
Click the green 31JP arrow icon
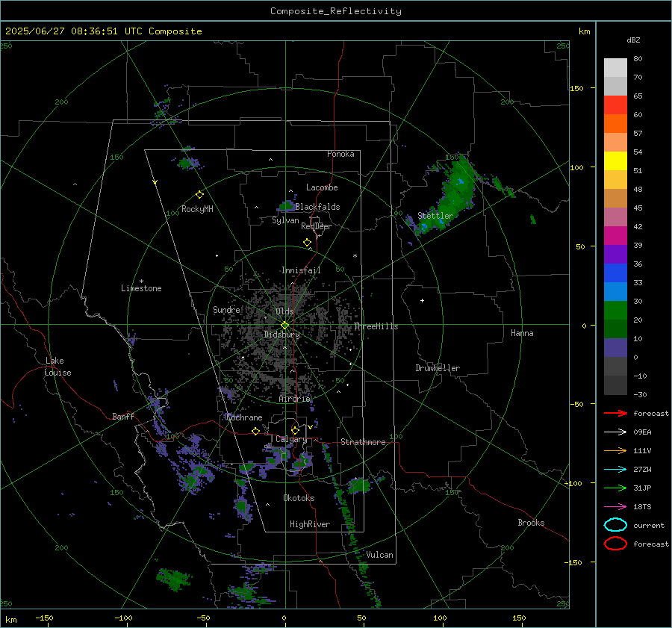tap(615, 488)
